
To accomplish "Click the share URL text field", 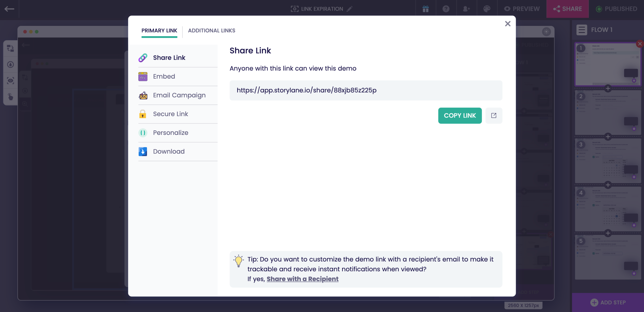I will (366, 90).
